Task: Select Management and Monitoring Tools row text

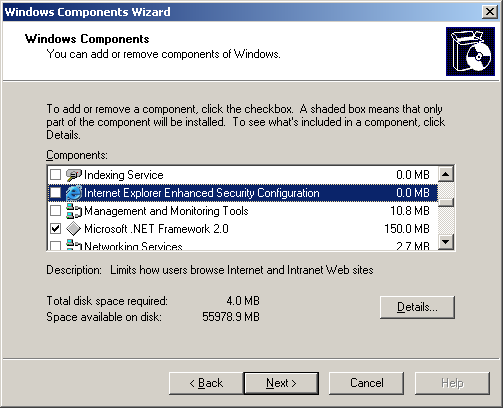Action: pyautogui.click(x=166, y=211)
